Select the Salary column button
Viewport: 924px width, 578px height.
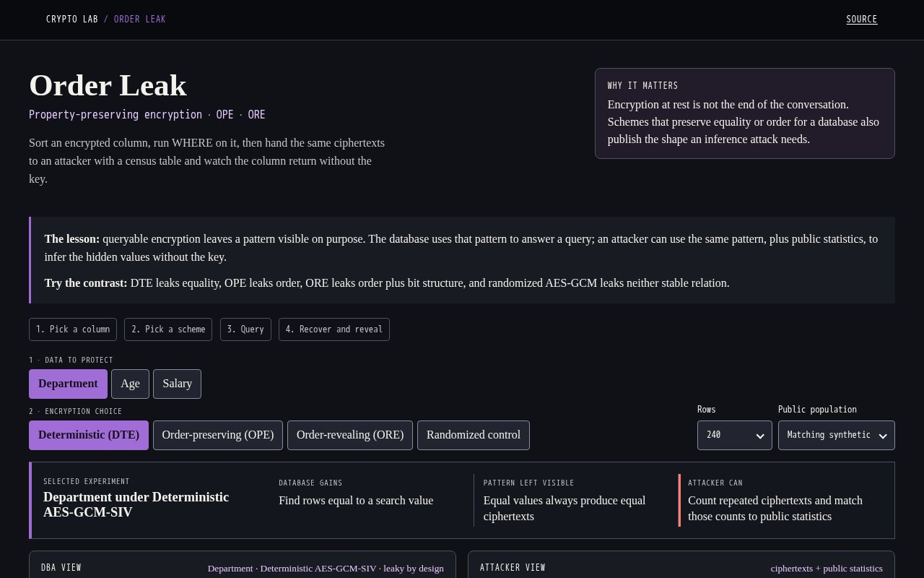[x=177, y=384]
